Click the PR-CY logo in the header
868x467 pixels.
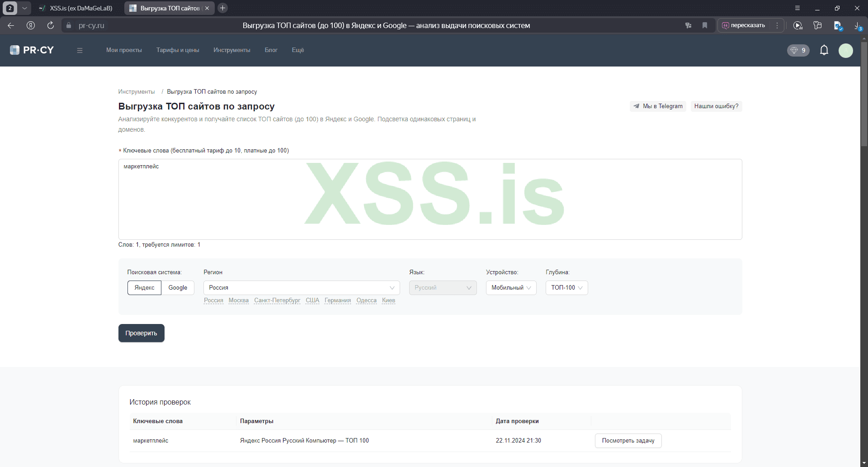pyautogui.click(x=32, y=50)
